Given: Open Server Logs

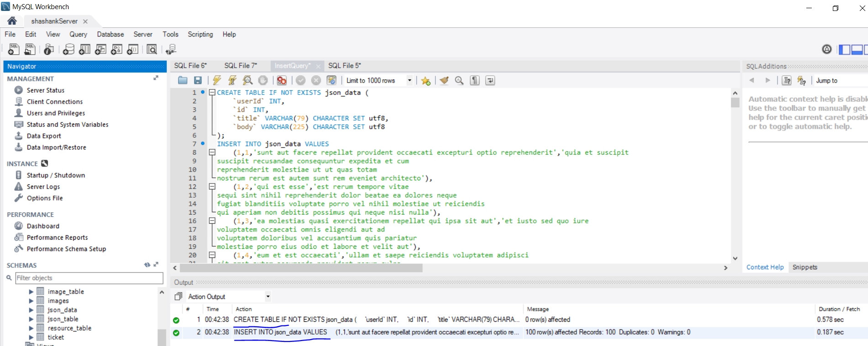Looking at the screenshot, I should tap(43, 187).
